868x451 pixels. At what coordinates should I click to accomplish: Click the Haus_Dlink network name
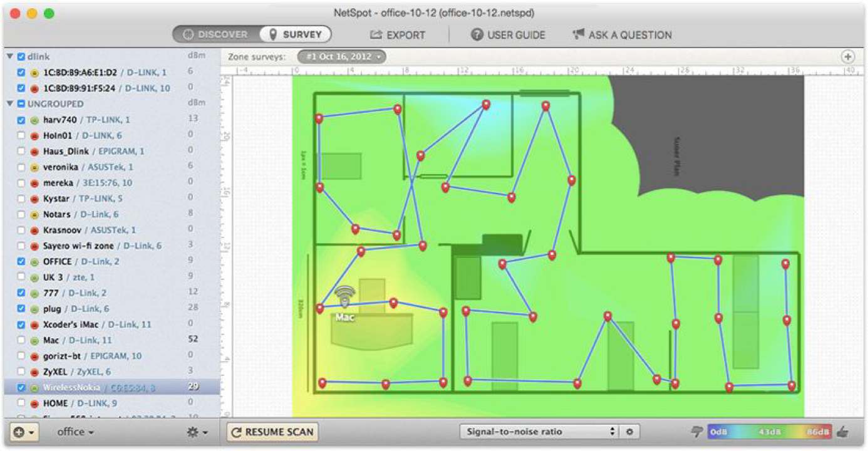click(66, 152)
